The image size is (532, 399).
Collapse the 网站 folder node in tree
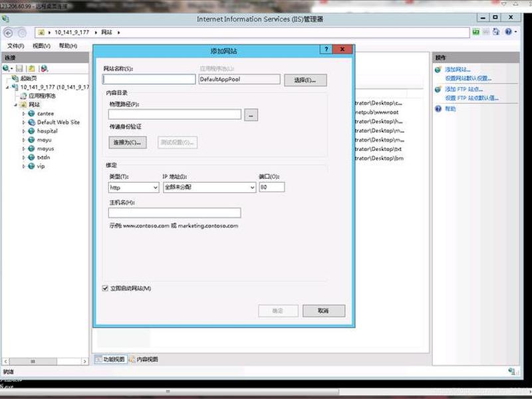(15, 105)
